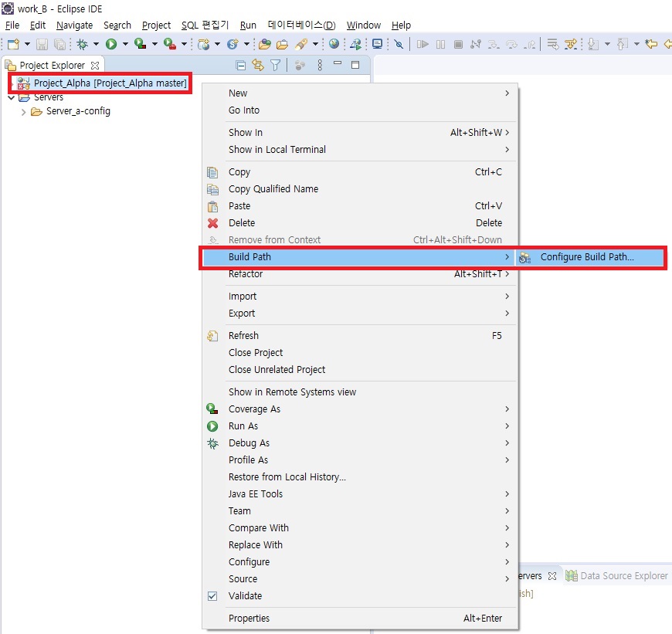
Task: Expand the Server_a-config folder
Action: click(24, 112)
